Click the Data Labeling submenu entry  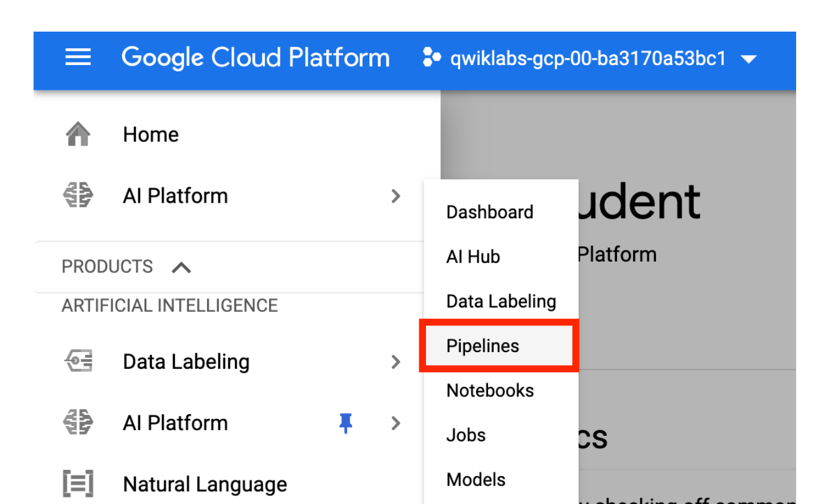pos(500,301)
